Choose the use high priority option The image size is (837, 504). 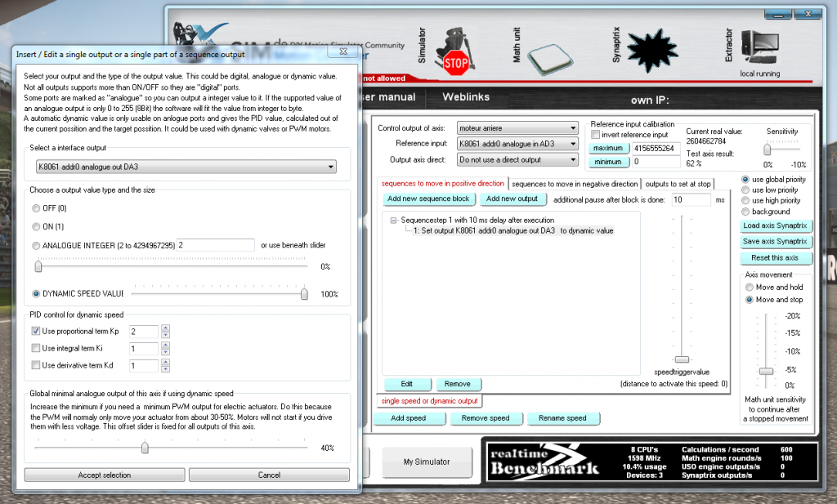(x=745, y=200)
